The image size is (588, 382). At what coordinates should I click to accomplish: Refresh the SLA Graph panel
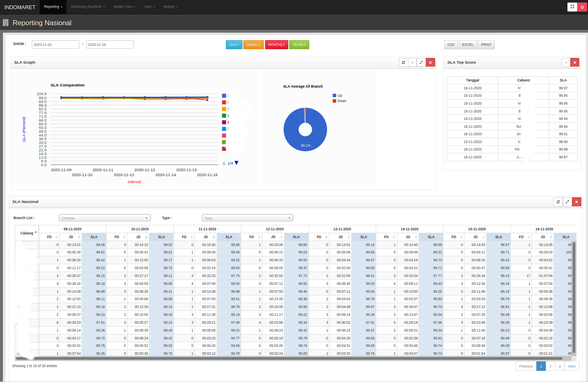pos(403,62)
